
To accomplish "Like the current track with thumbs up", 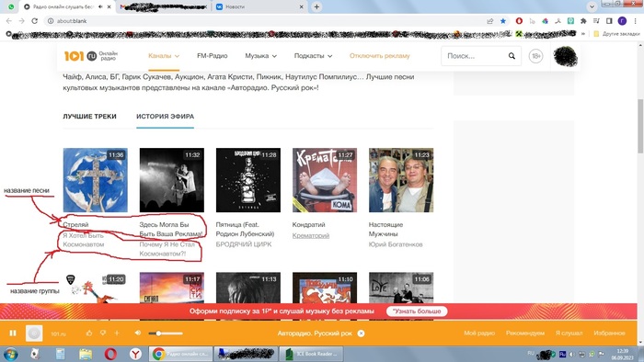I will point(89,333).
